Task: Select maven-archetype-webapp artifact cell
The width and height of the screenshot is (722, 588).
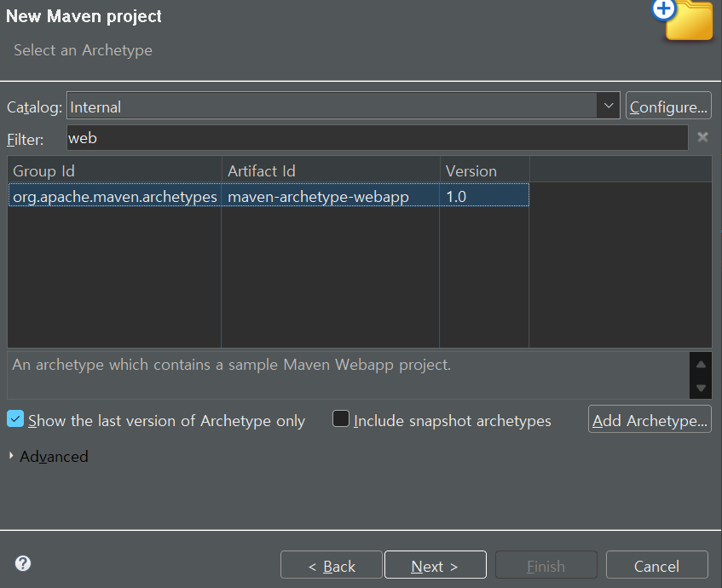Action: (x=331, y=196)
